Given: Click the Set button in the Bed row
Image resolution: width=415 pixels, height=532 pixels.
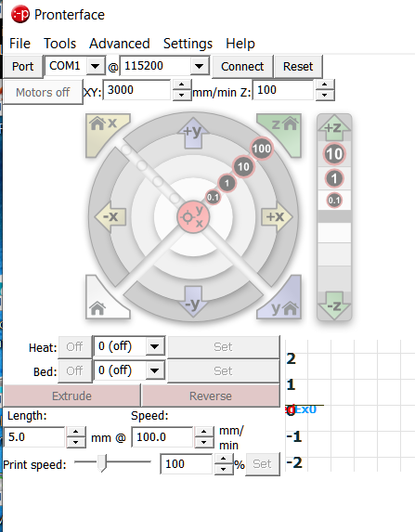Looking at the screenshot, I should (223, 371).
